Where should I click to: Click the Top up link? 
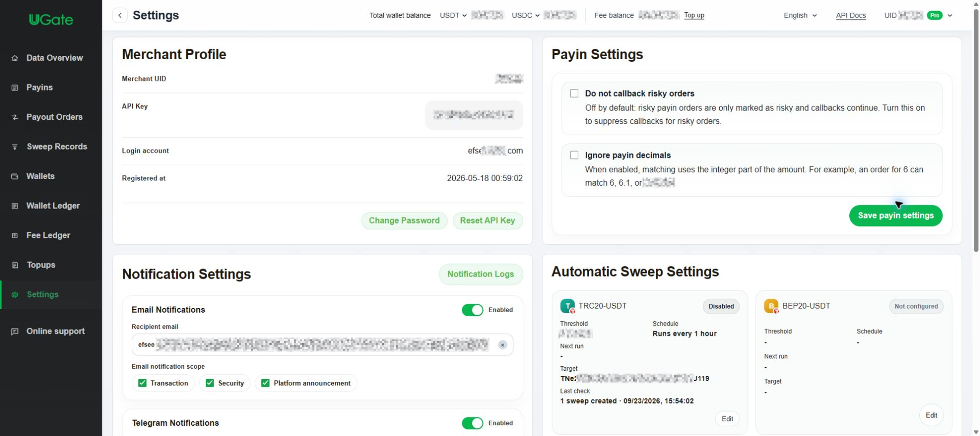tap(694, 15)
